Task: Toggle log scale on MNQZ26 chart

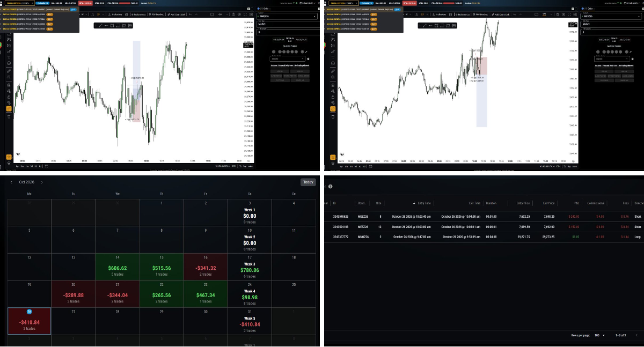Action: pyautogui.click(x=245, y=166)
